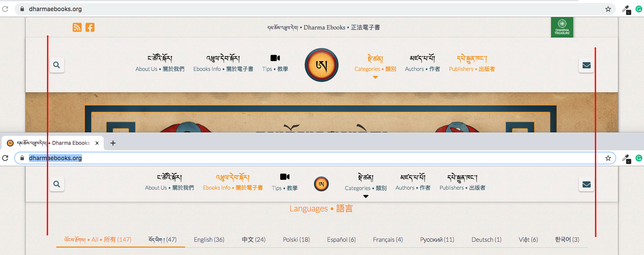644x255 pixels.
Task: Open Authors in upper navigation
Action: click(423, 63)
